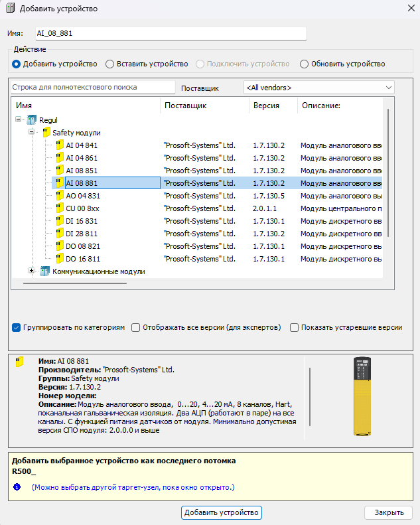This screenshot has height=525, width=420.
Task: Click the Коммуникационные модули category icon
Action: [x=45, y=271]
